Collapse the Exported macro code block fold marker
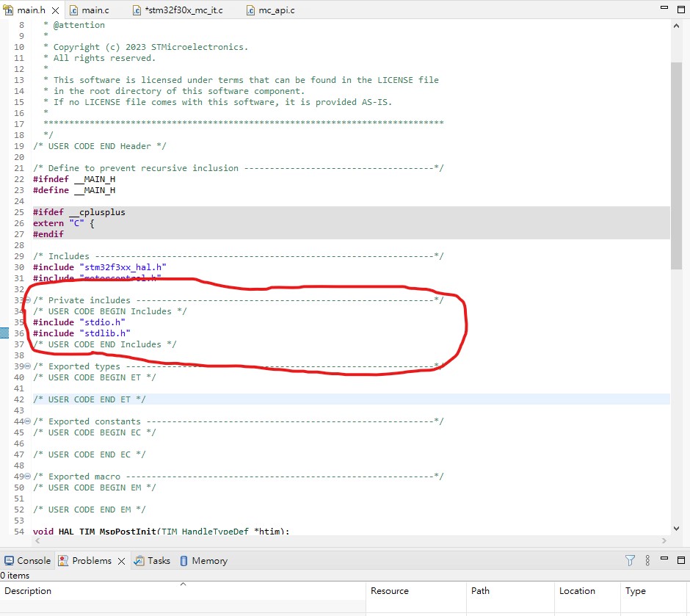690x616 pixels. point(27,476)
